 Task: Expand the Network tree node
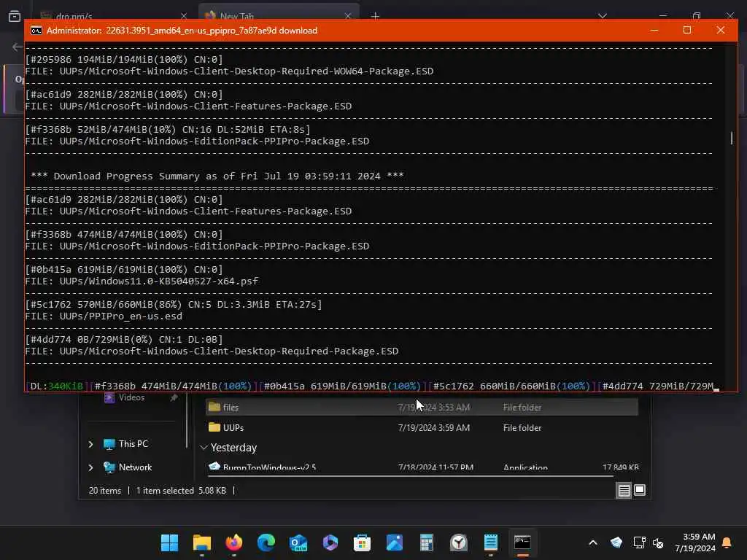click(90, 467)
